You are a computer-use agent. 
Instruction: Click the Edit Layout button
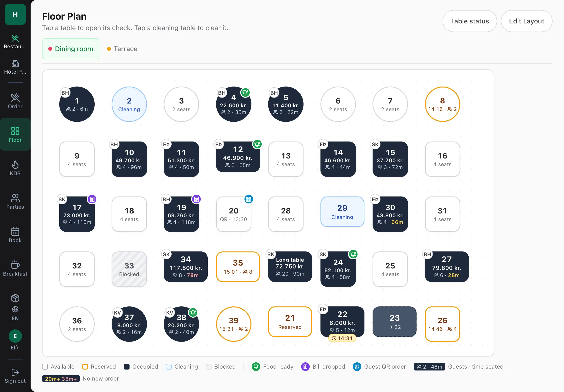[x=526, y=21]
